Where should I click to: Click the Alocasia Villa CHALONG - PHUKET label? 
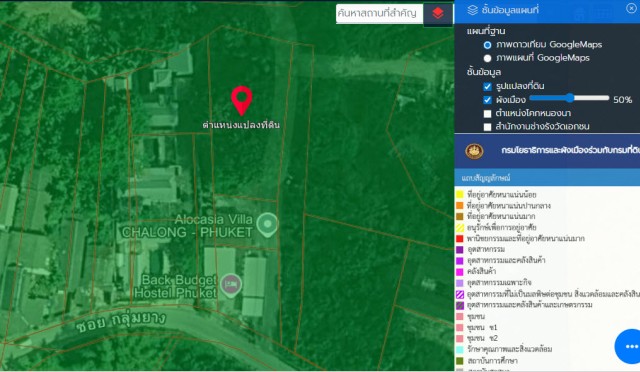[188, 226]
